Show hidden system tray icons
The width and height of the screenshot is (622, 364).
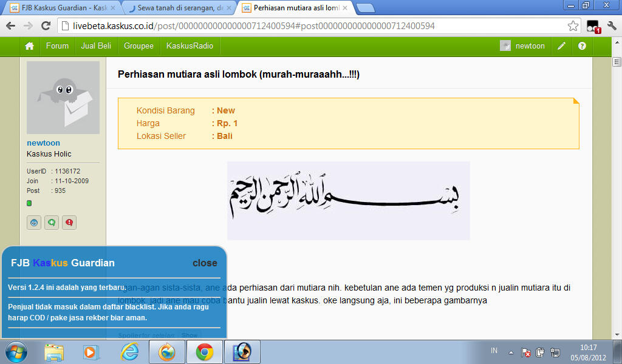coord(511,352)
